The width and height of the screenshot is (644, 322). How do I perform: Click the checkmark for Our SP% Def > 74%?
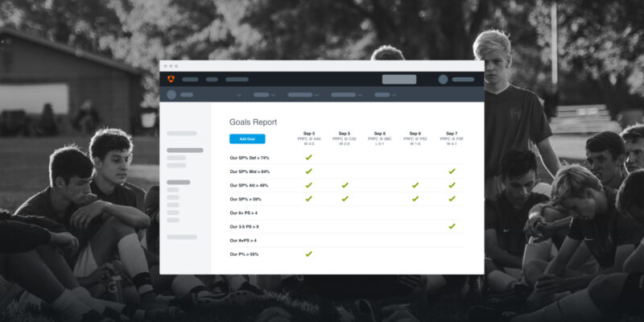point(308,158)
